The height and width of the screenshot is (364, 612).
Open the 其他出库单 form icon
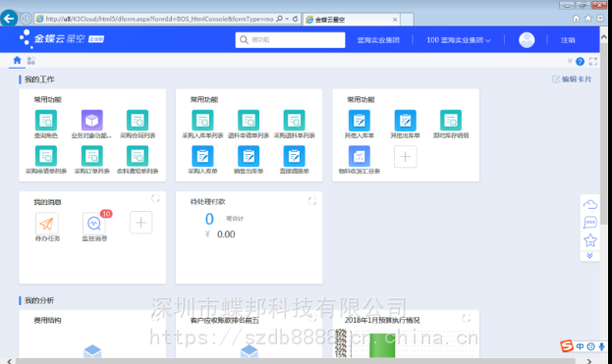[x=405, y=120]
